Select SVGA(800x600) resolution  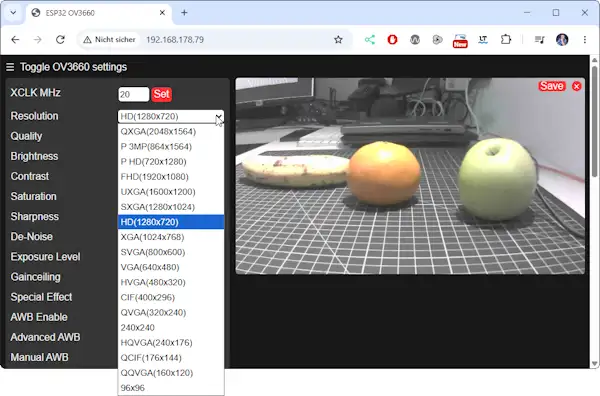[x=171, y=252]
